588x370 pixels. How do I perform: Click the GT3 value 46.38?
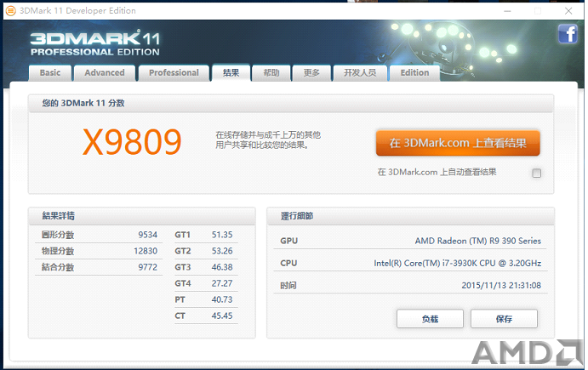[x=222, y=267]
